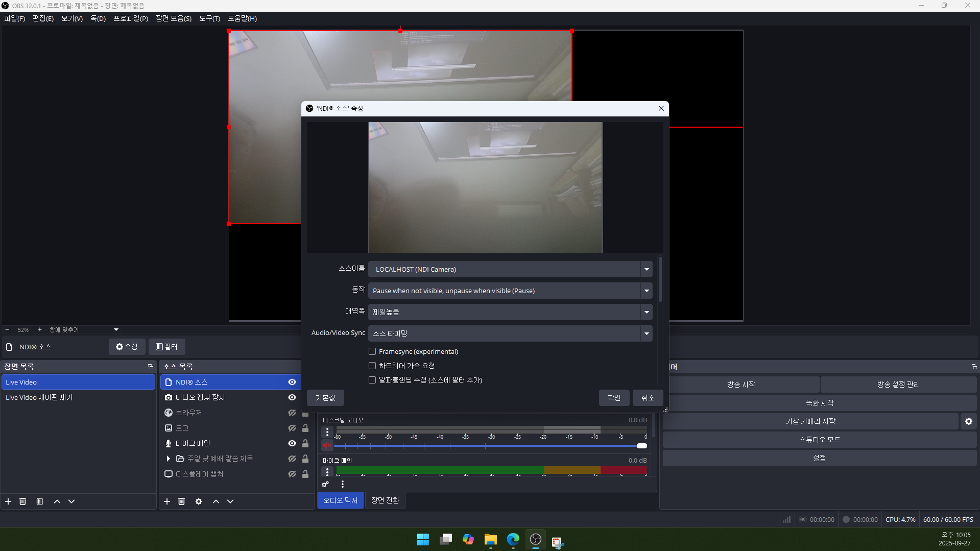Enable the Framesync (experimental) checkbox
The height and width of the screenshot is (551, 980).
tap(372, 351)
